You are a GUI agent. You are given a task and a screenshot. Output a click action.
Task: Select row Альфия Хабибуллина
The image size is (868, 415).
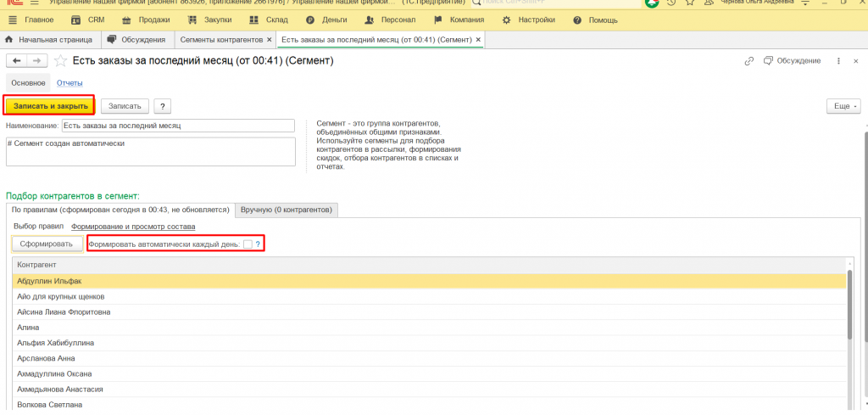[429, 343]
